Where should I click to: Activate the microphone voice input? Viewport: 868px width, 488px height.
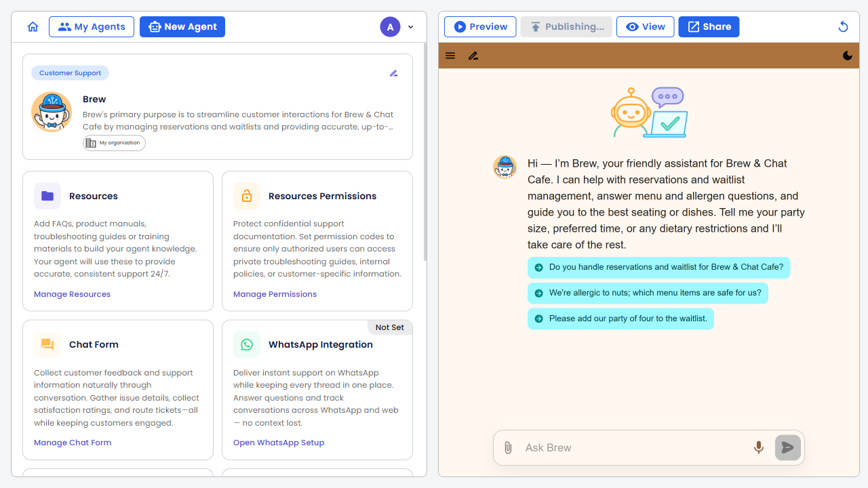coord(759,448)
